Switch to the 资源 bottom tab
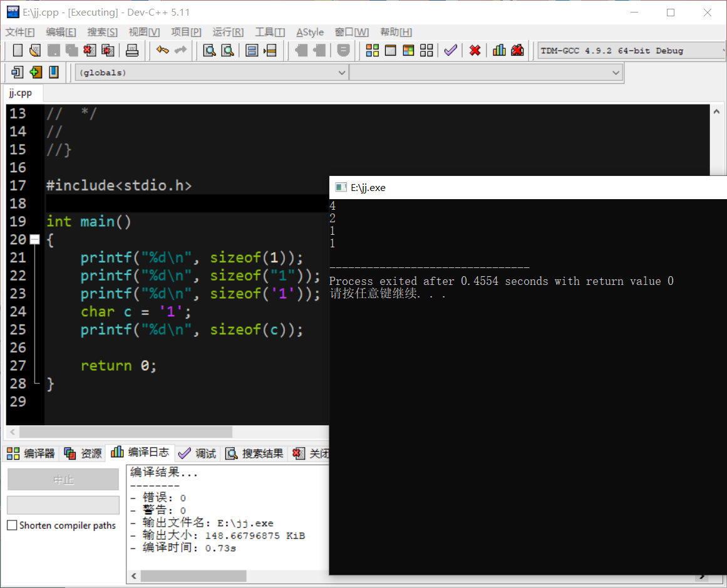Viewport: 727px width, 588px height. click(x=83, y=453)
